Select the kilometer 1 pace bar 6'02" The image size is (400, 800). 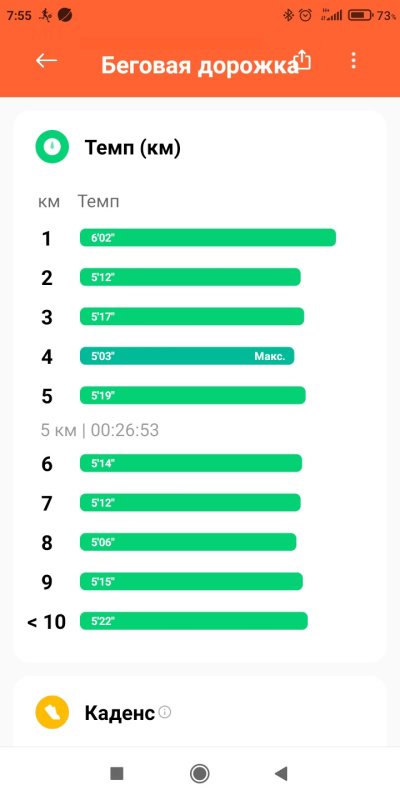[x=208, y=238]
